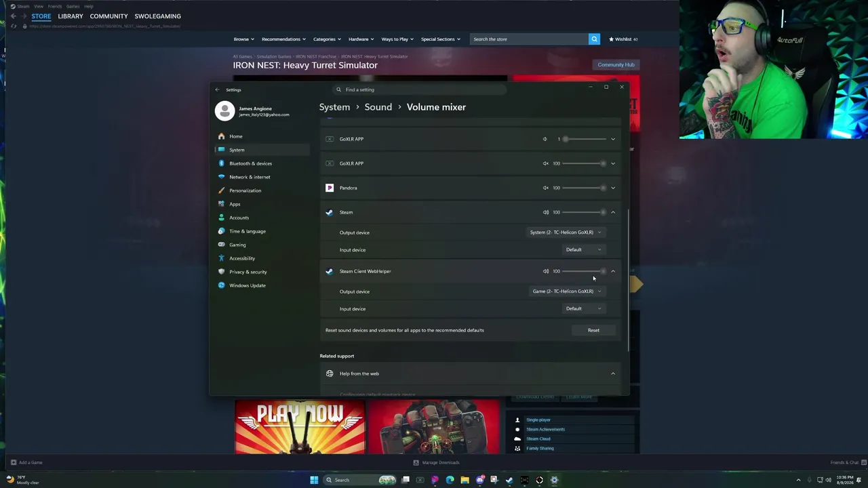Adjust the Steam Client WebHelper volume slider

(584, 271)
